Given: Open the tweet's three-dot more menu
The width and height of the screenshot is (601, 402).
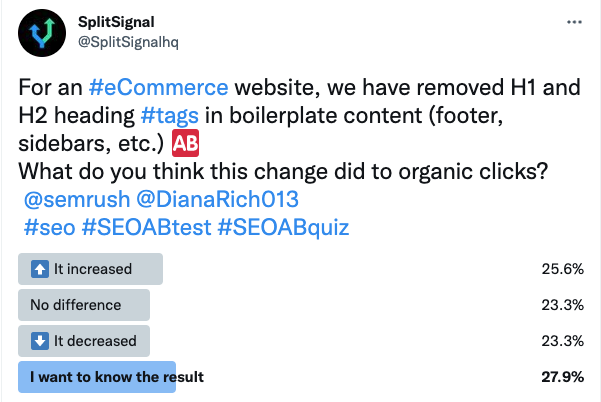Looking at the screenshot, I should (x=573, y=20).
